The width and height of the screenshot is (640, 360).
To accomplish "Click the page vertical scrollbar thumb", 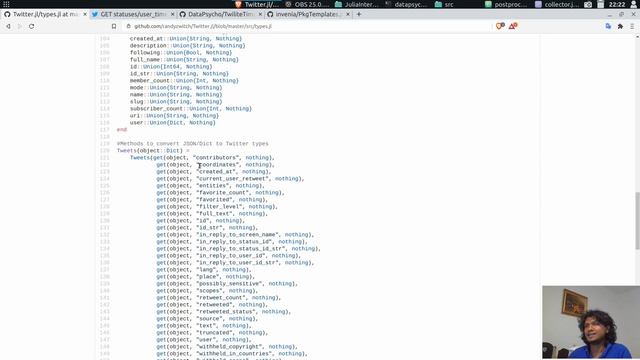I will point(637,220).
